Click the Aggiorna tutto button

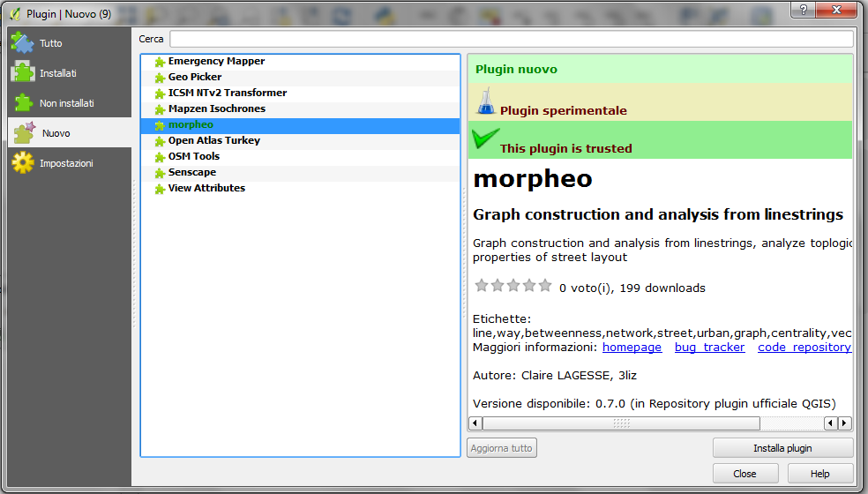[502, 448]
